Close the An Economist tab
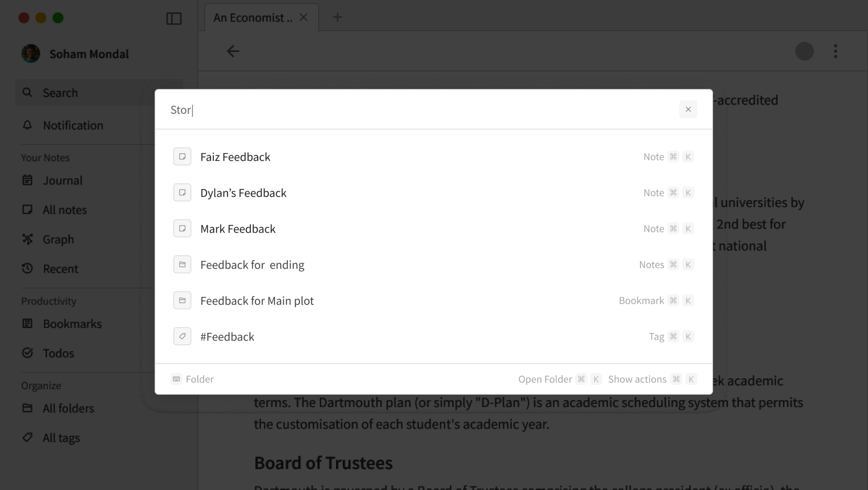 [x=303, y=17]
